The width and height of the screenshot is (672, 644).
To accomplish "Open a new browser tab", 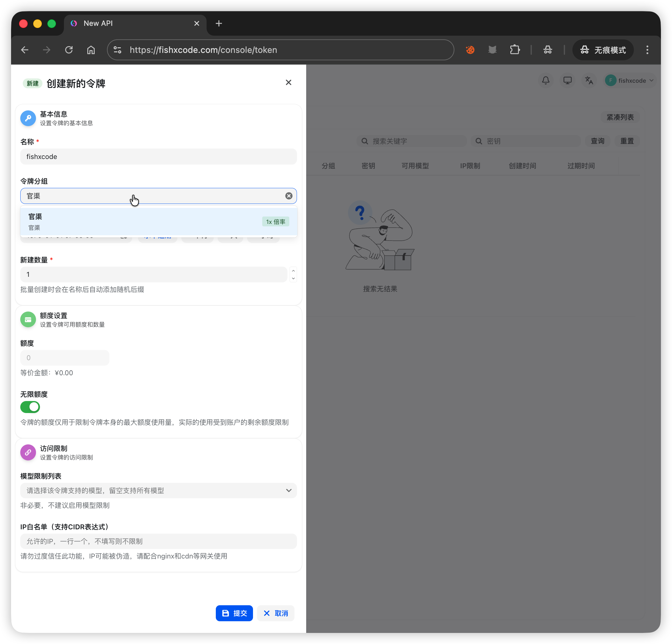I will tap(219, 23).
